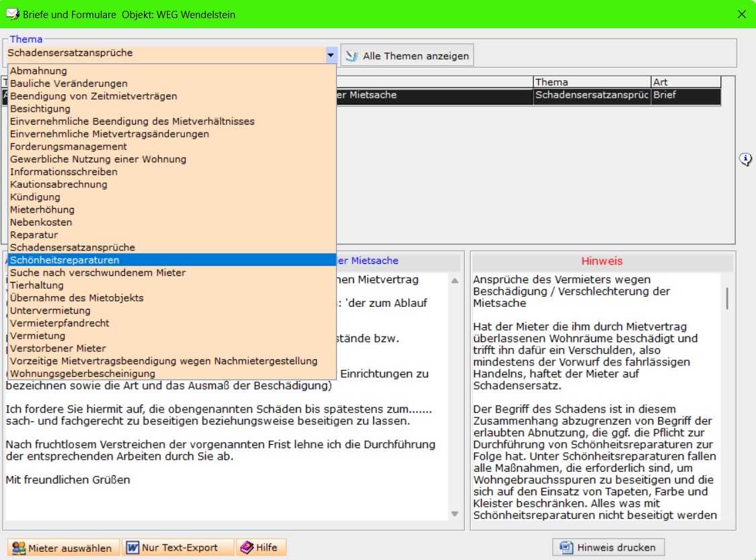Choose Vermieterpfandrecht topic
Viewport: 756px width, 560px height.
tap(172, 322)
